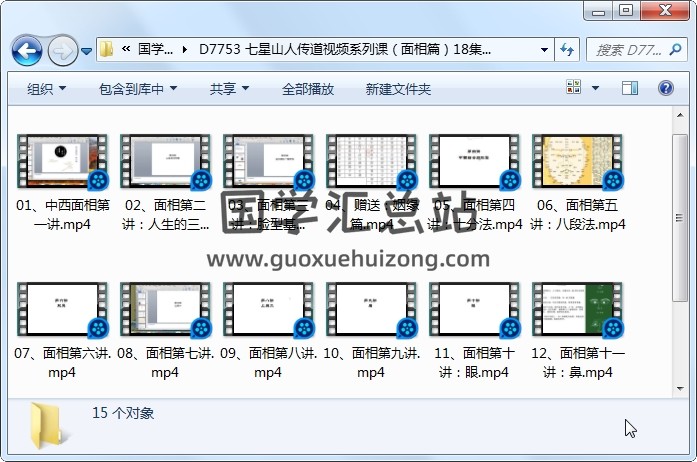The height and width of the screenshot is (462, 697).
Task: Click file name 01、中西面相第一讲.mp4
Action: [62, 214]
